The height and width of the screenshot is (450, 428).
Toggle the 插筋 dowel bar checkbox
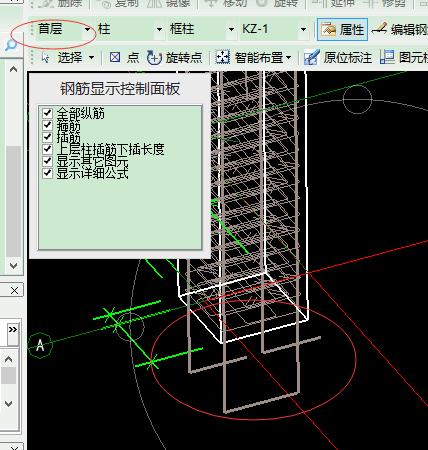click(47, 137)
